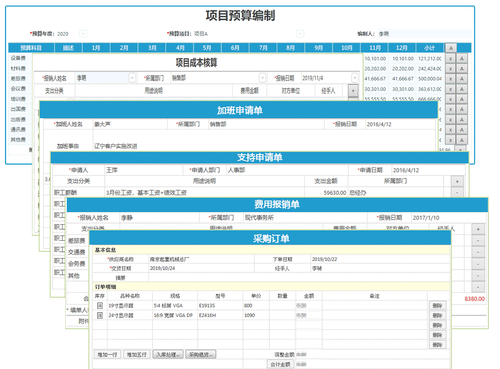Click the x button in 设备费 budget row
500x369 pixels.
pyautogui.click(x=451, y=59)
